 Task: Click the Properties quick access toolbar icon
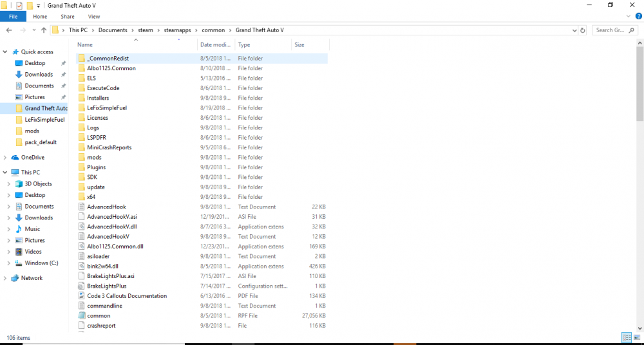(x=19, y=5)
